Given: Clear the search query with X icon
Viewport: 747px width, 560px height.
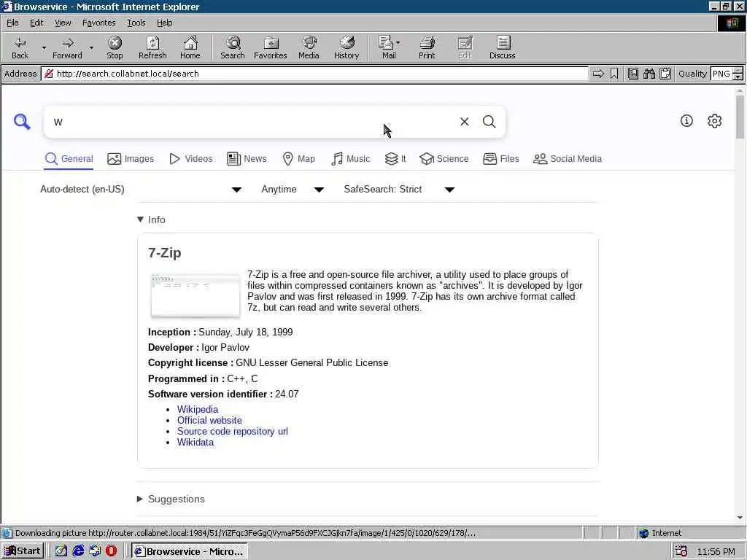Looking at the screenshot, I should [464, 122].
